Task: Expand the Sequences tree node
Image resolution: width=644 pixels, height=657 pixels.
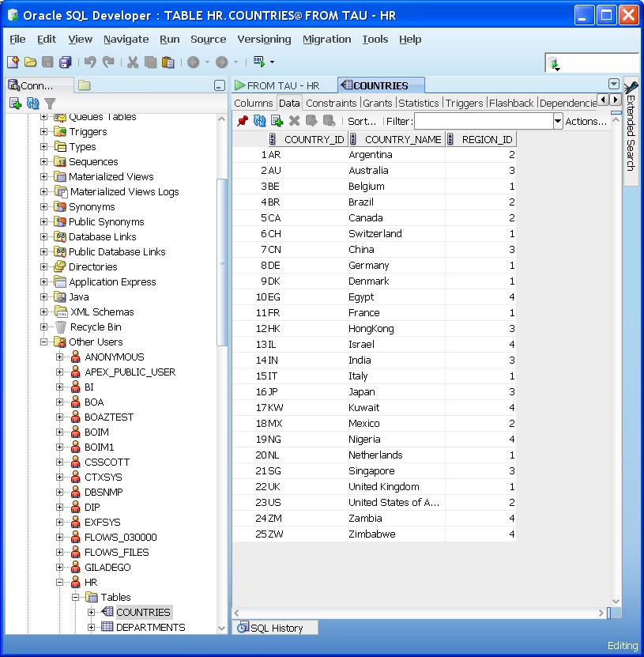Action: click(x=43, y=162)
